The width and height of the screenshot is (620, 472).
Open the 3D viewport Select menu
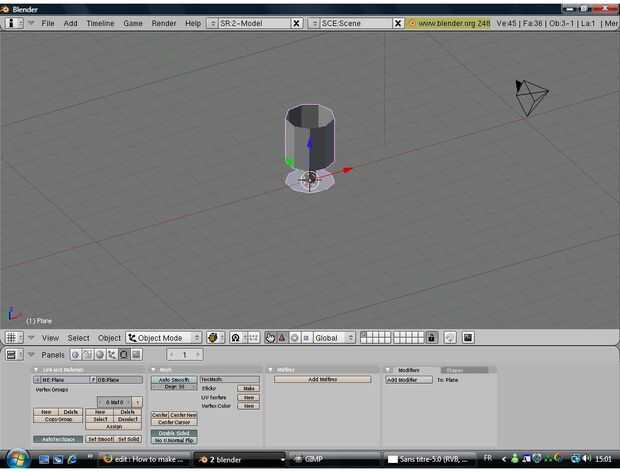(x=78, y=338)
